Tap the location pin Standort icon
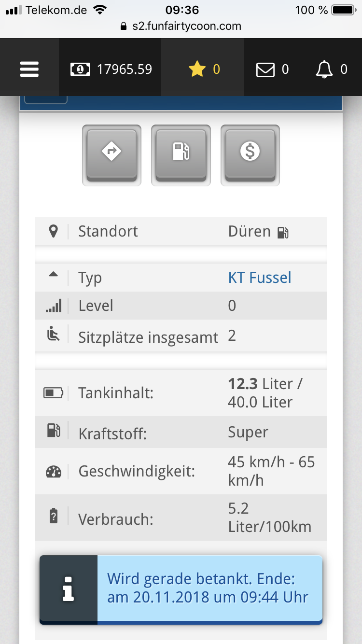Screen dimensions: 362x644 tap(54, 231)
